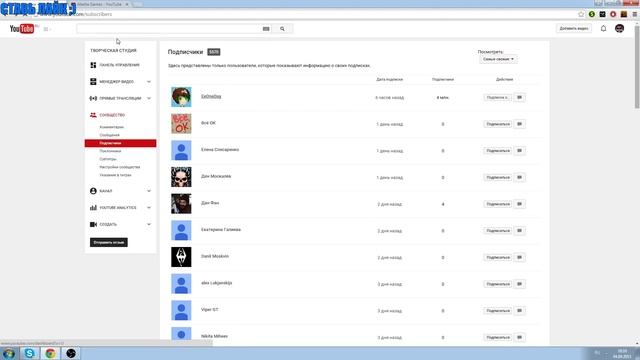Click the YouTube Analytics bar chart icon
Viewport: 640px width, 360px height.
[93, 208]
